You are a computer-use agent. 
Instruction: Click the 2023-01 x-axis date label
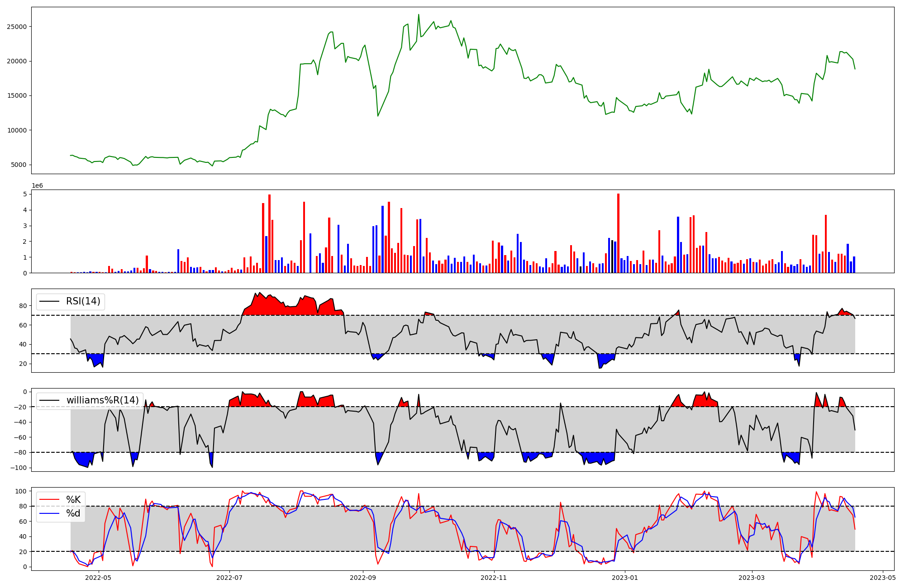click(625, 578)
